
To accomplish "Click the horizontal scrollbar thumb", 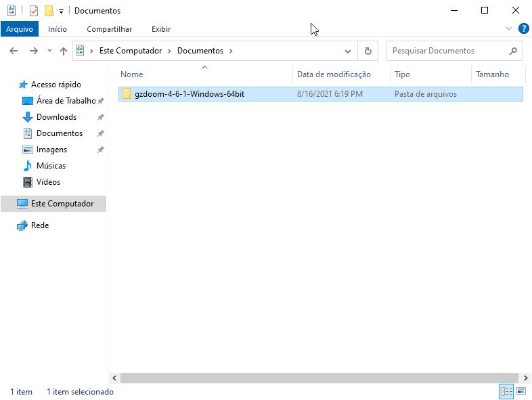I will [x=319, y=378].
